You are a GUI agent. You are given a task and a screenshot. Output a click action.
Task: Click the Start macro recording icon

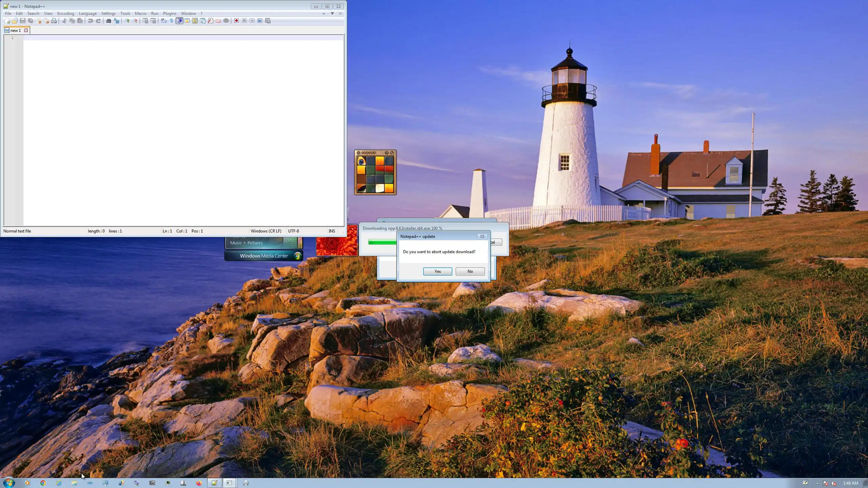click(236, 21)
